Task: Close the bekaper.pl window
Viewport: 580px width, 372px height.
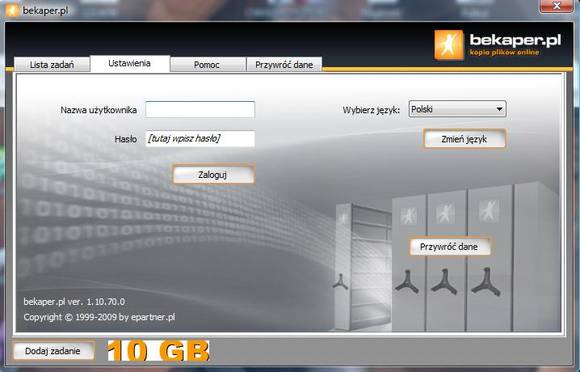Action: tap(557, 6)
